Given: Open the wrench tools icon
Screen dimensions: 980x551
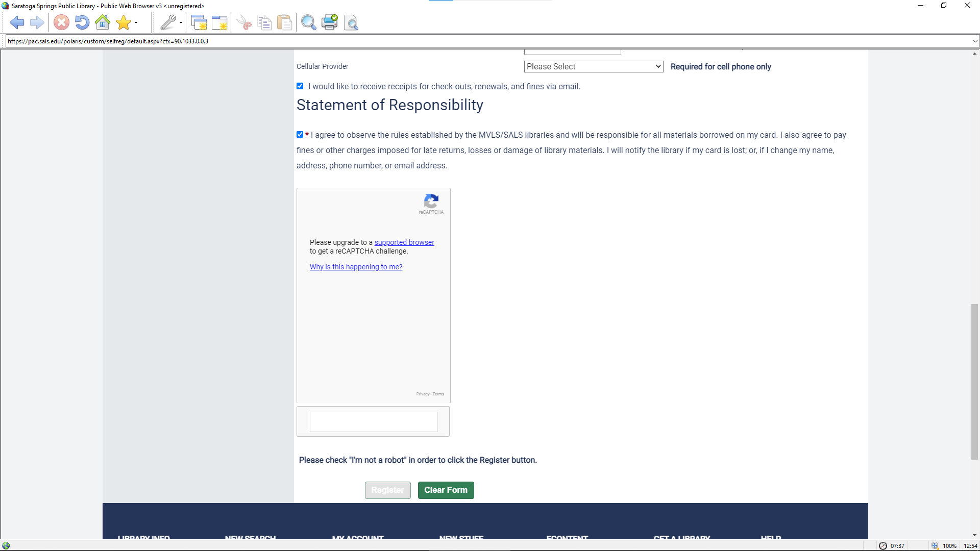Looking at the screenshot, I should click(167, 22).
